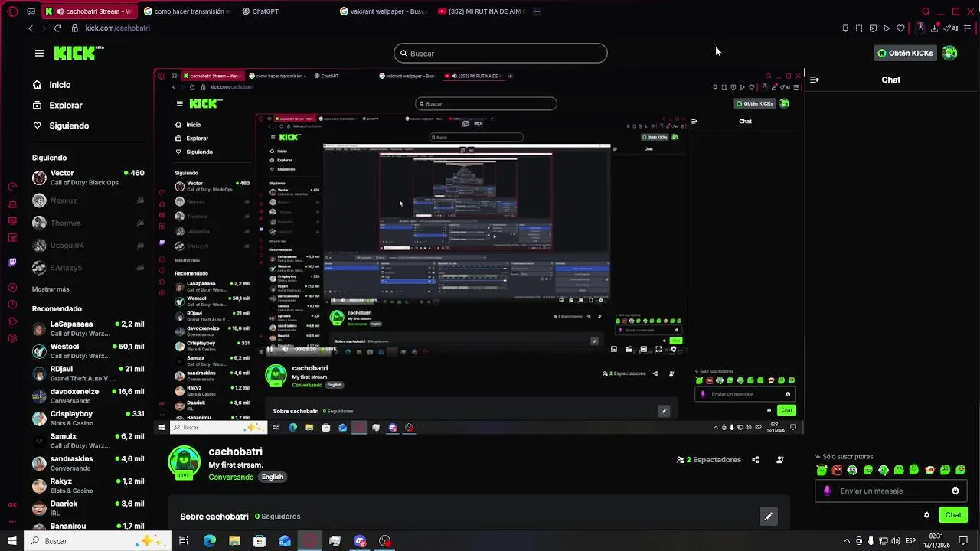Open Opera GX sidebar settings gear
The height and width of the screenshot is (551, 980).
12,338
